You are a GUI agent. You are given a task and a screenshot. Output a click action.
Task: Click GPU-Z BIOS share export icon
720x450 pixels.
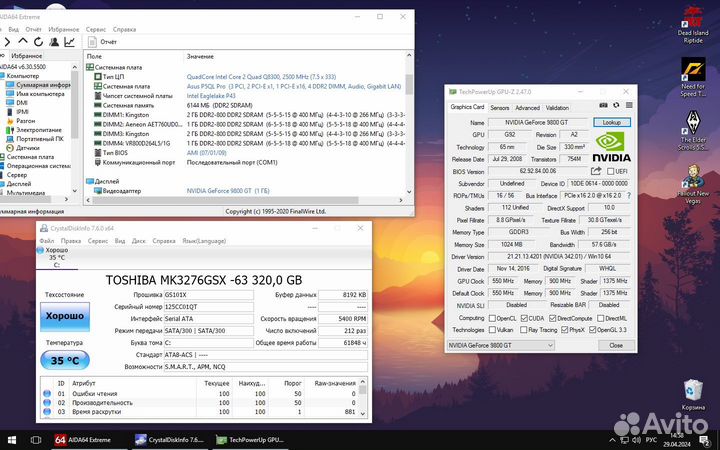click(596, 171)
